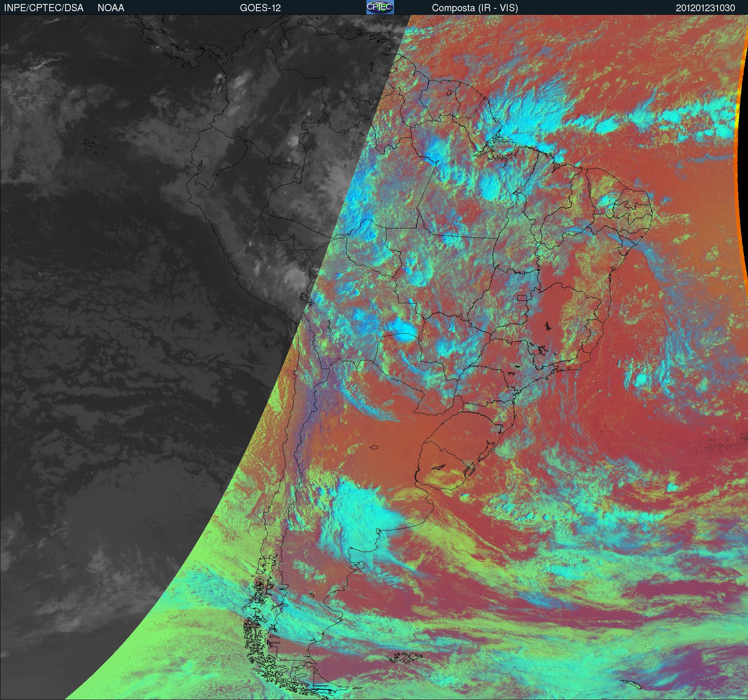Click the 201201231030 timestamp

coord(706,8)
